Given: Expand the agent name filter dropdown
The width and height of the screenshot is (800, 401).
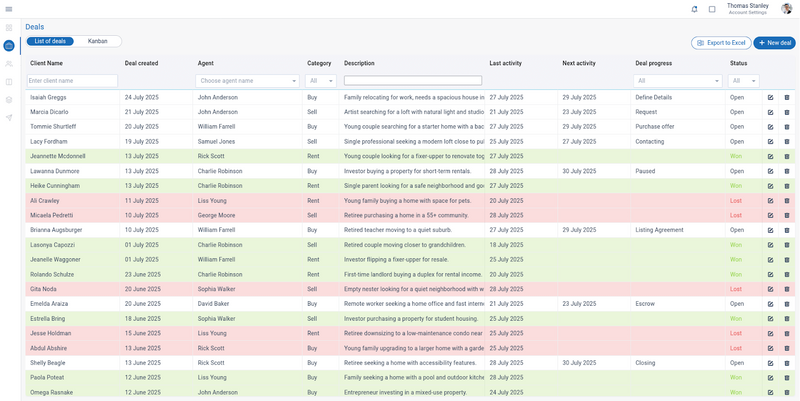Looking at the screenshot, I should click(x=247, y=80).
